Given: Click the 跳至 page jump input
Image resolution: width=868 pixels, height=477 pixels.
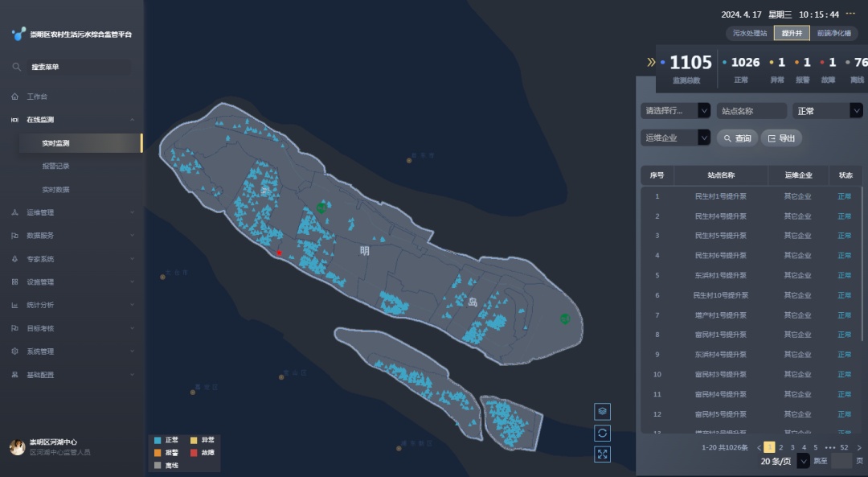Looking at the screenshot, I should pyautogui.click(x=841, y=461).
